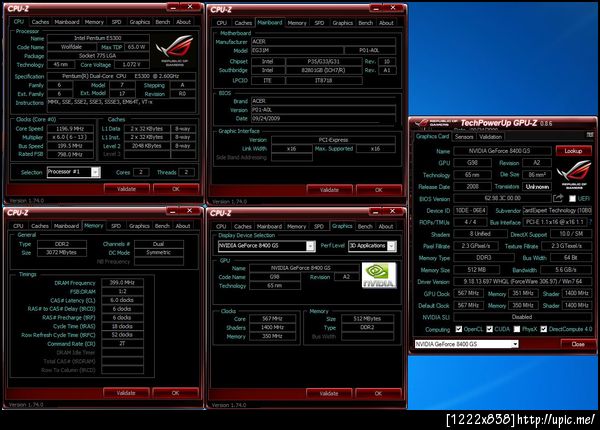Screen dimensions: 600x430
Task: Open Mainboard tab in the Graphics CPU-Z window
Action: (269, 226)
